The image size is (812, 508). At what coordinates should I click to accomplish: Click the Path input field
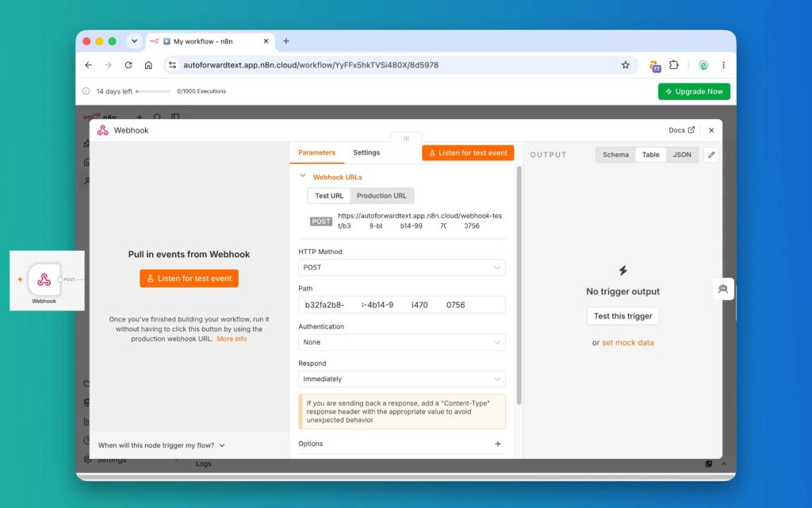tap(402, 305)
